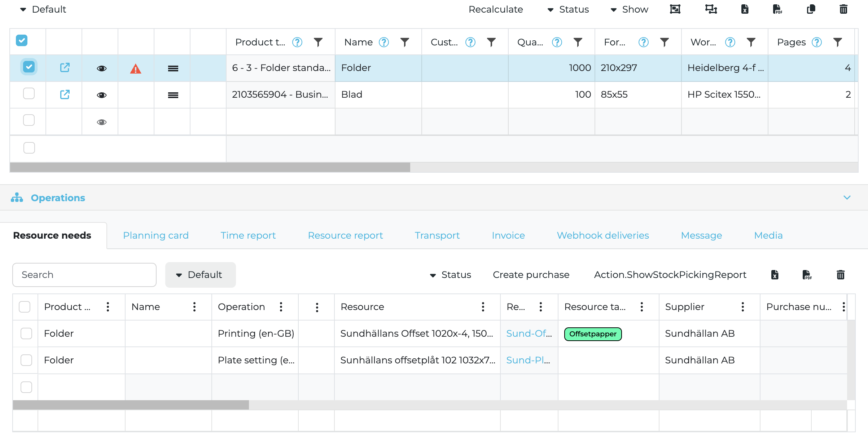Click the Create purchase button
Viewport: 868px width, 442px height.
point(531,275)
